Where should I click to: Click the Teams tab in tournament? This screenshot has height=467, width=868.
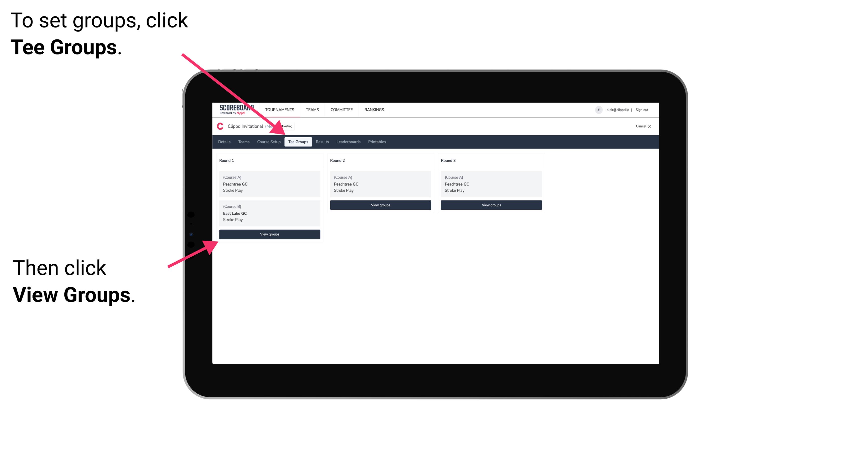click(243, 142)
